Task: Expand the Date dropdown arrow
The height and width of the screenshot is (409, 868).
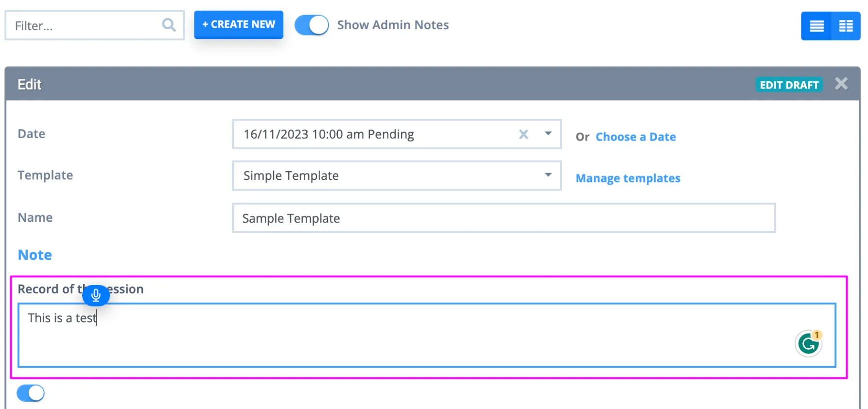Action: coord(548,133)
